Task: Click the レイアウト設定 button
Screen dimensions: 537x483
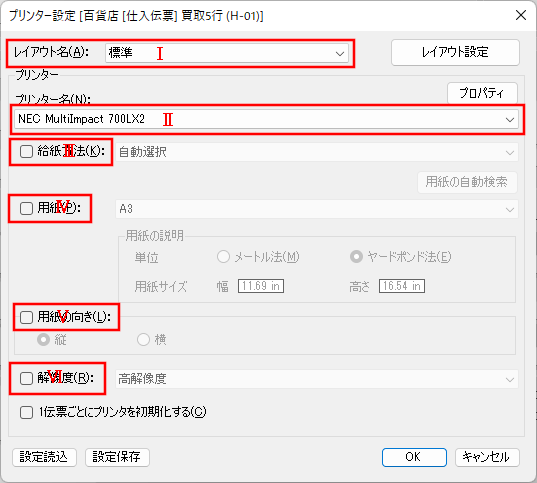Action: [455, 52]
